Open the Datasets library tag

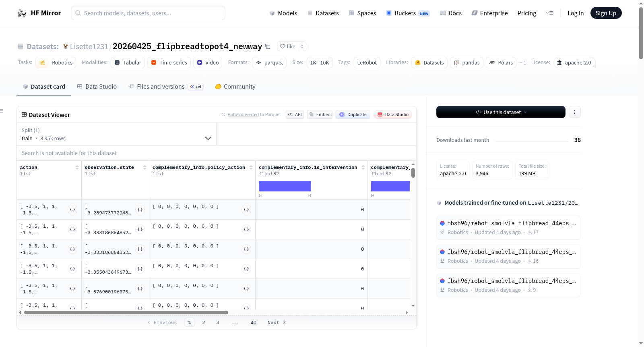click(x=429, y=62)
